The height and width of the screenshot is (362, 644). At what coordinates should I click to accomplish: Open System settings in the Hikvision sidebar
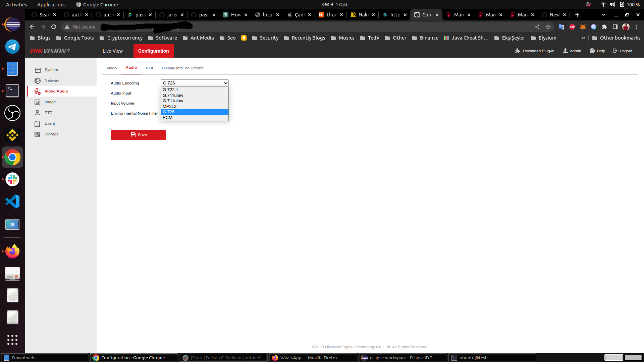(x=51, y=70)
